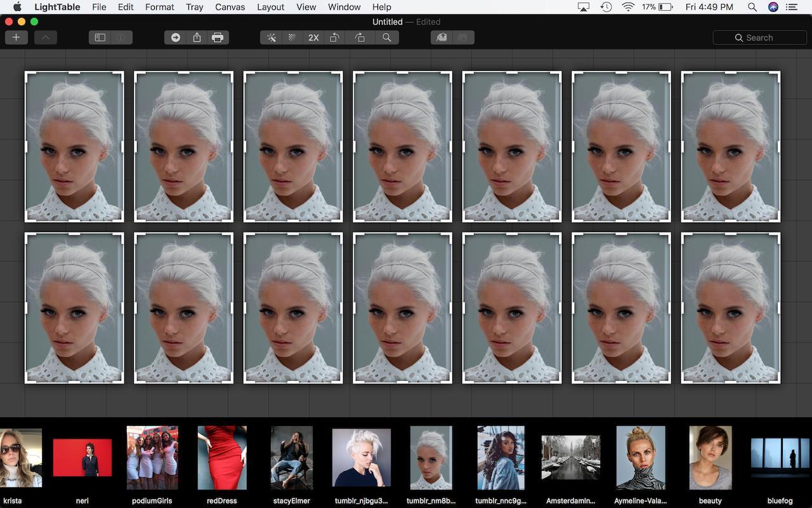Click the magnifier zoom tool
Screen dimensions: 812x508
click(386, 37)
